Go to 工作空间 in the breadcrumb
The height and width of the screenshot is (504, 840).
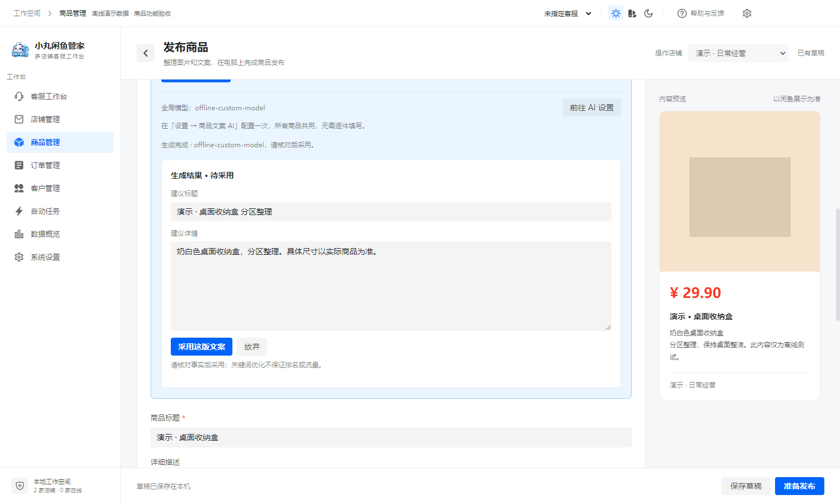point(27,13)
